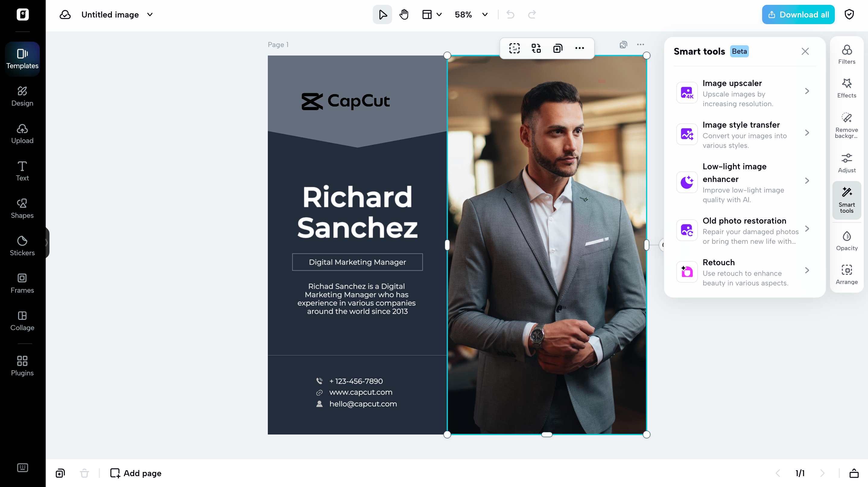The width and height of the screenshot is (868, 487).
Task: Select the Hand tool for panning
Action: [404, 14]
